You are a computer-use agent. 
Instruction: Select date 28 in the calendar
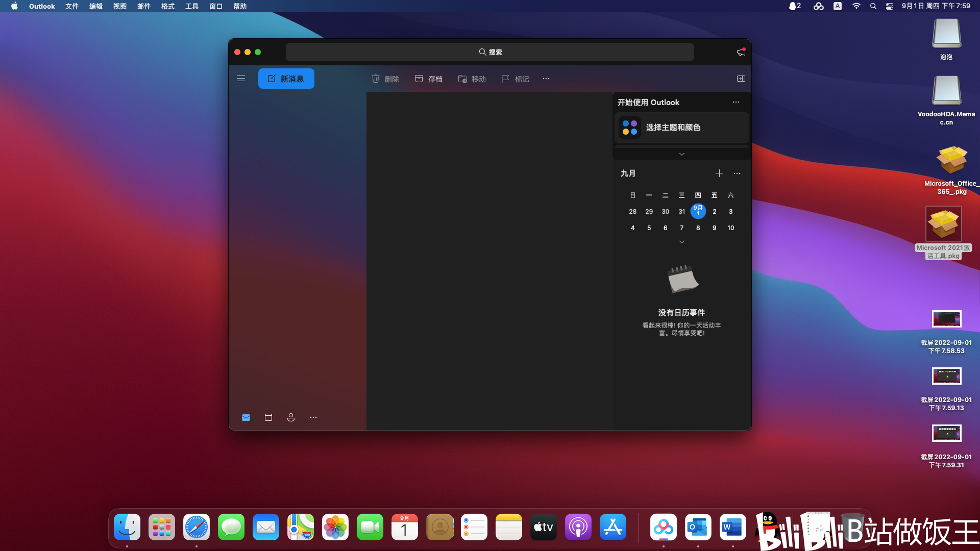[x=633, y=212]
